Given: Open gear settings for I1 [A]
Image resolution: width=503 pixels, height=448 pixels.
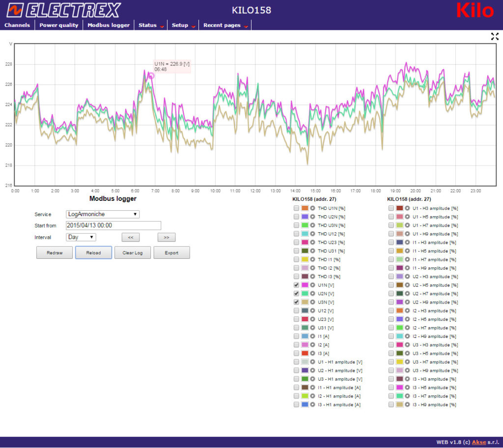Looking at the screenshot, I should (x=312, y=336).
